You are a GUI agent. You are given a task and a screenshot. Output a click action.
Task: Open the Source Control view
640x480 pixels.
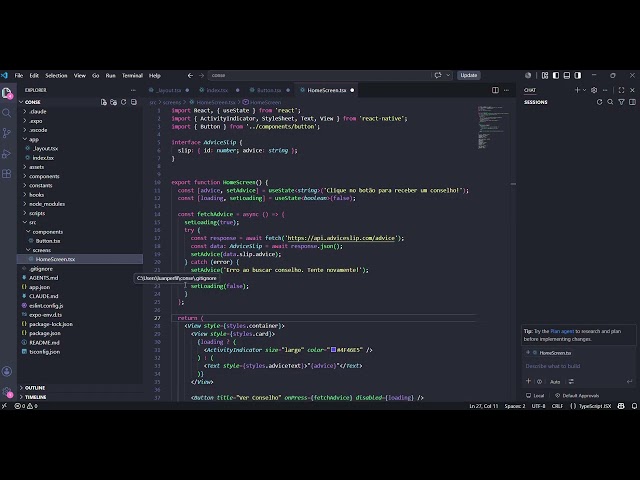point(7,133)
